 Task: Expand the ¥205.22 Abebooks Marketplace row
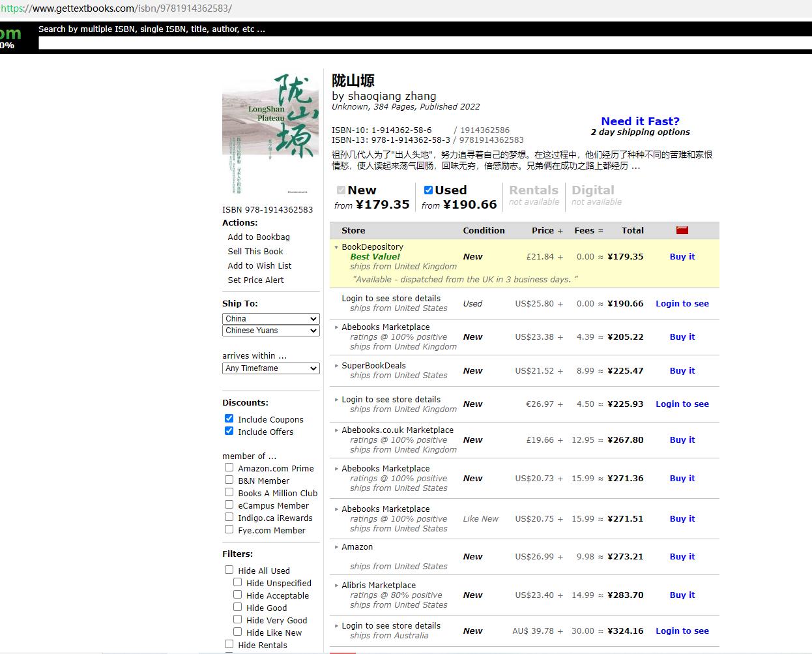(x=336, y=327)
